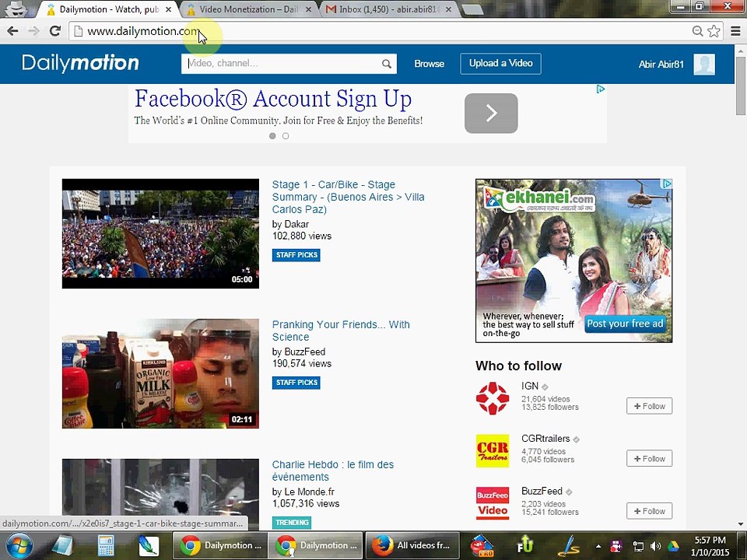
Task: Select the second ad carousel dot
Action: 286,136
